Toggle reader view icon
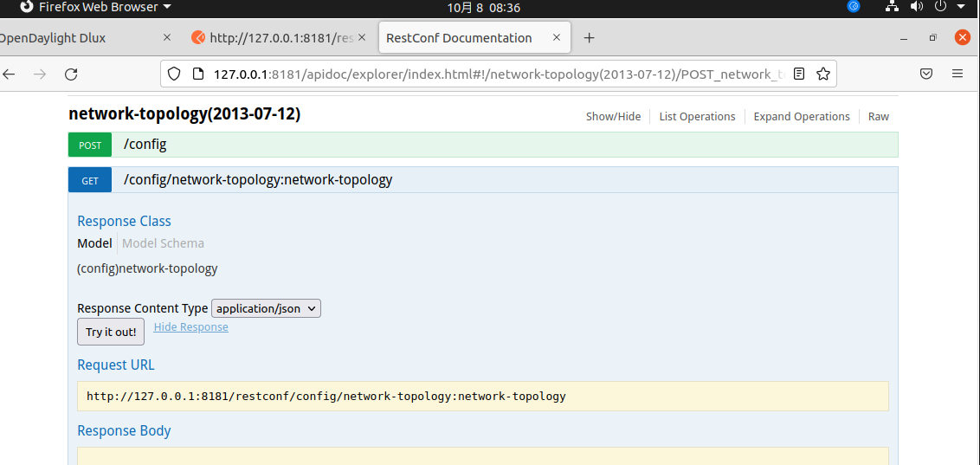Viewport: 980px width, 465px height. (799, 74)
